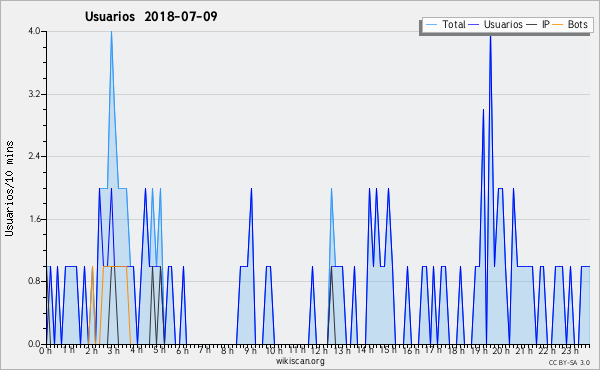The width and height of the screenshot is (600, 370).
Task: Click the Usuarios peak near 19 h
Action: click(491, 36)
